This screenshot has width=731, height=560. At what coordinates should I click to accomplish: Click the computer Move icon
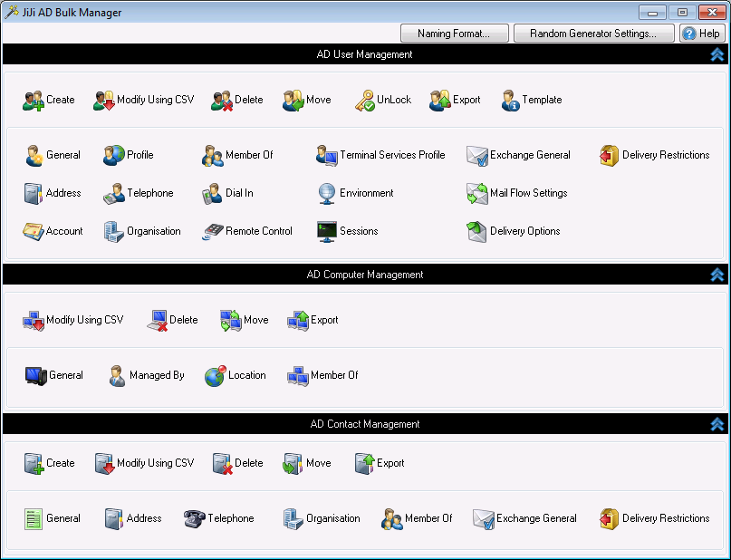coord(231,321)
